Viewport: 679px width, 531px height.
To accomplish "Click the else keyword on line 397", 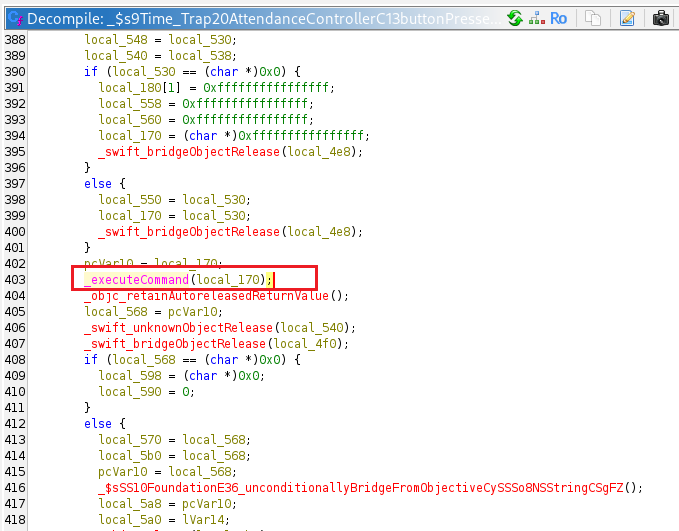I will (99, 183).
